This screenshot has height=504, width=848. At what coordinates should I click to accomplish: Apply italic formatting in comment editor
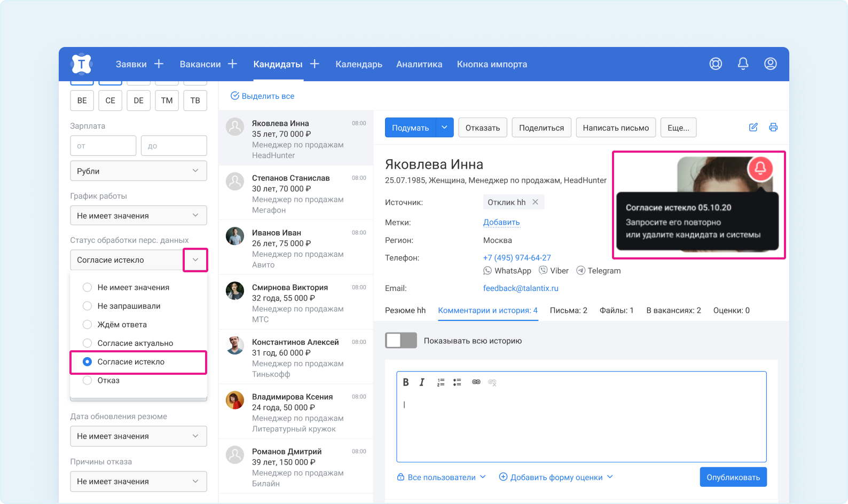tap(422, 382)
